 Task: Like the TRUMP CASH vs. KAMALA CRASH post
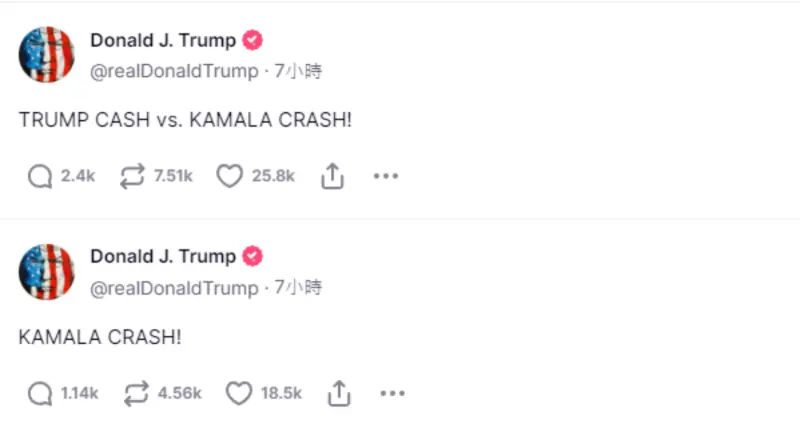[230, 176]
